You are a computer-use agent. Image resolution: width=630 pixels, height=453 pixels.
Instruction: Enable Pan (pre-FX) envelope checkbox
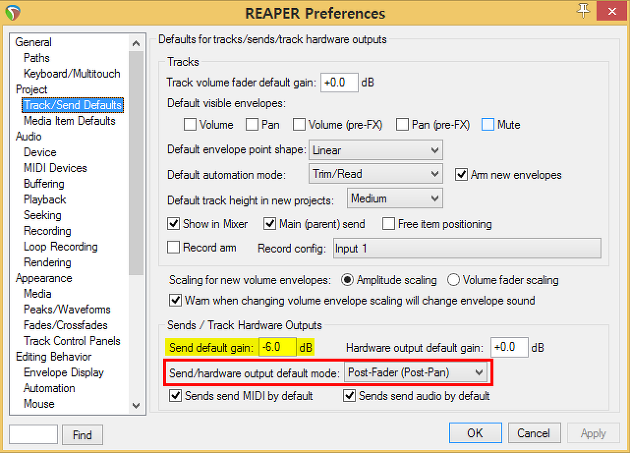pos(402,125)
